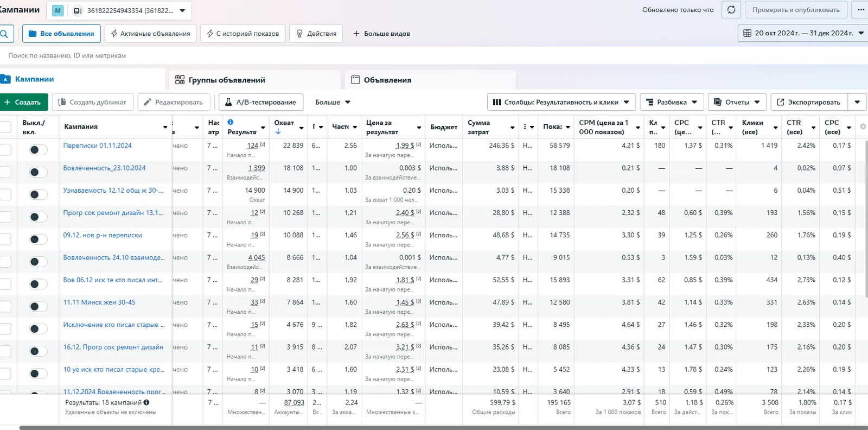Expand the 'Разбивка' dropdown
868x430 pixels.
point(672,102)
